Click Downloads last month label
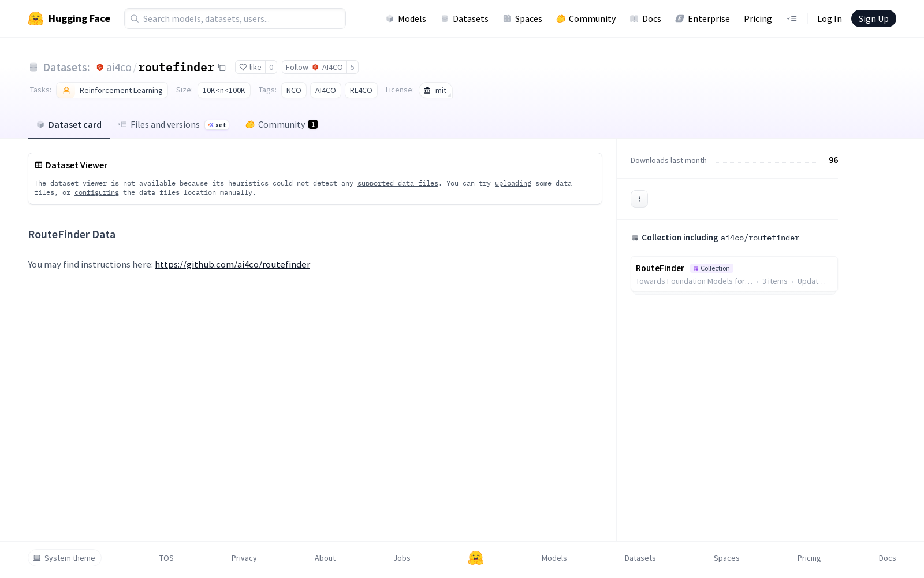The height and width of the screenshot is (578, 924). point(669,160)
